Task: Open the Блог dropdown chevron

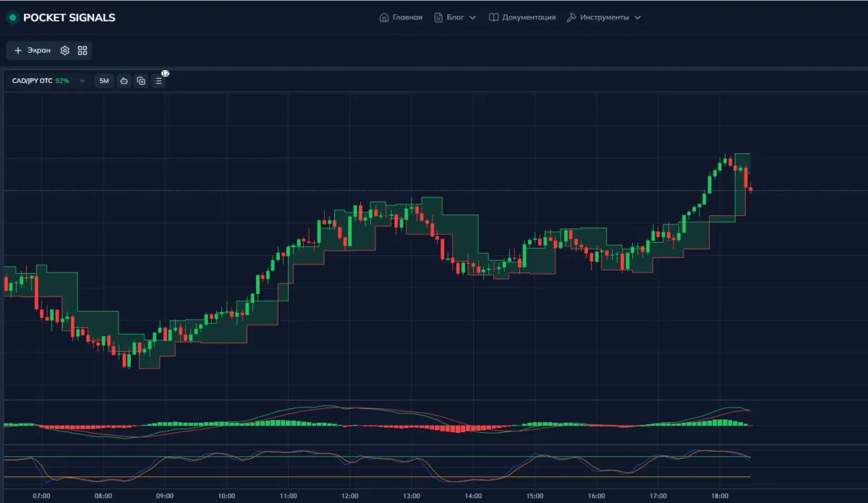Action: pyautogui.click(x=472, y=17)
